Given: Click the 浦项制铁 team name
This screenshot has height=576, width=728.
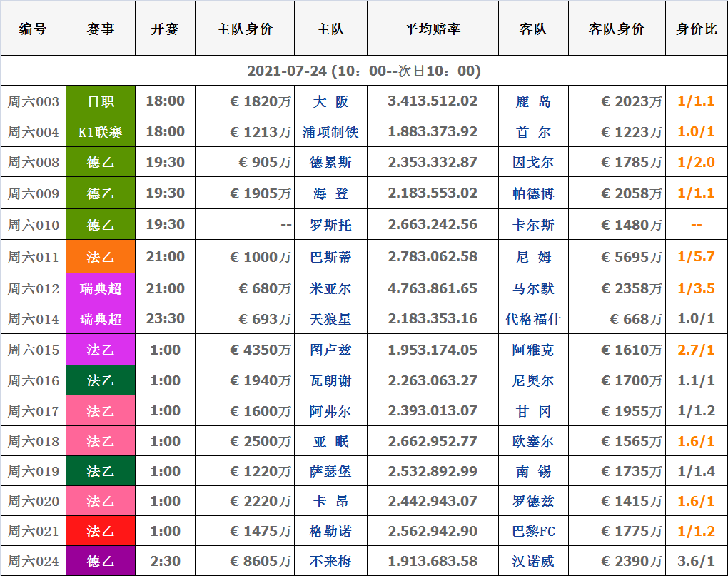Looking at the screenshot, I should click(x=330, y=132).
